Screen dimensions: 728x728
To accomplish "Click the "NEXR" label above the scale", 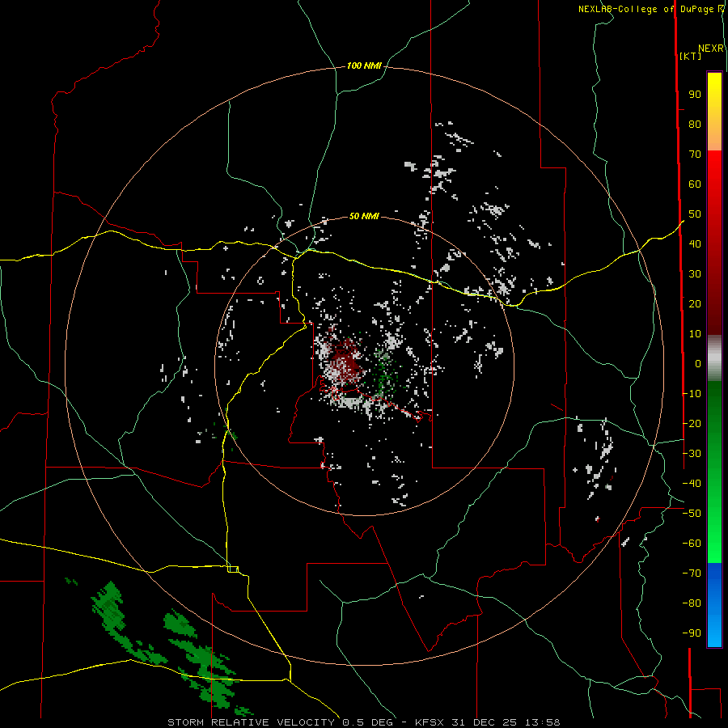I will pos(711,49).
